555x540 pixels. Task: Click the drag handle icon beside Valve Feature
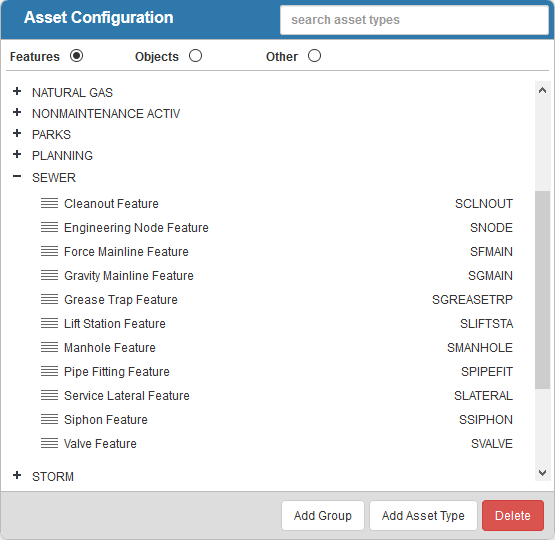pyautogui.click(x=49, y=444)
